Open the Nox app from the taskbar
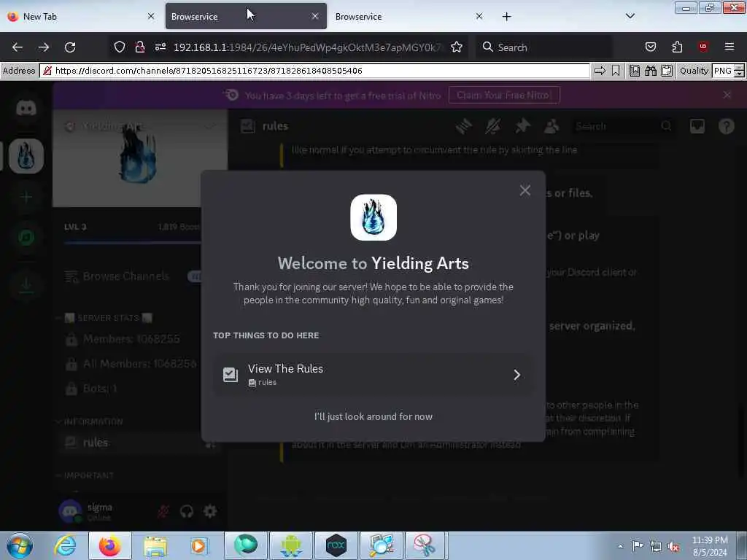This screenshot has width=747, height=560. pyautogui.click(x=336, y=545)
